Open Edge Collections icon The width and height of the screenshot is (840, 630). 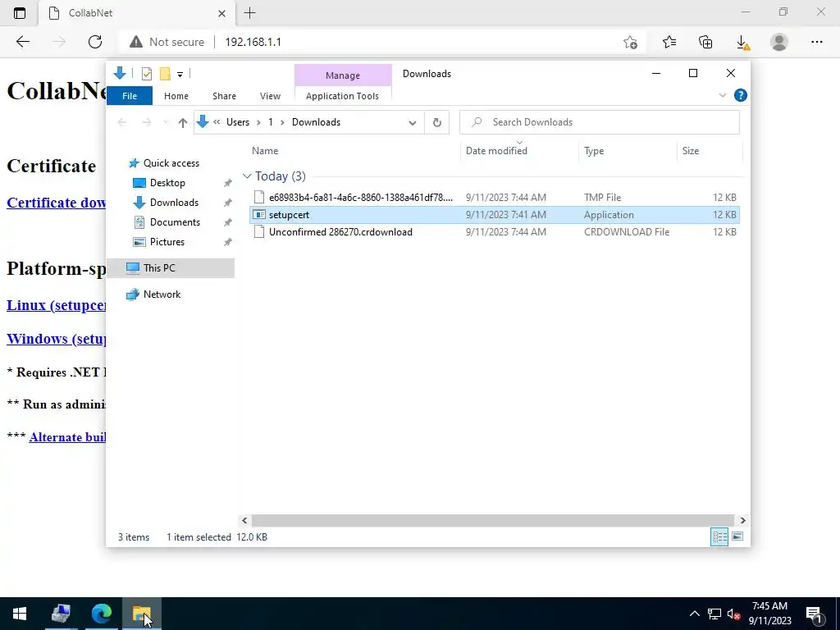705,42
